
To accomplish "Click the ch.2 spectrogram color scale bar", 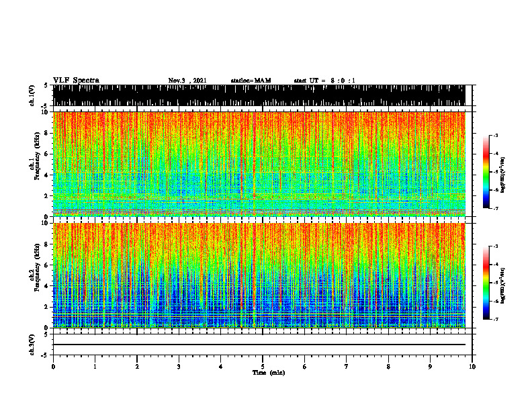I will pos(486,283).
